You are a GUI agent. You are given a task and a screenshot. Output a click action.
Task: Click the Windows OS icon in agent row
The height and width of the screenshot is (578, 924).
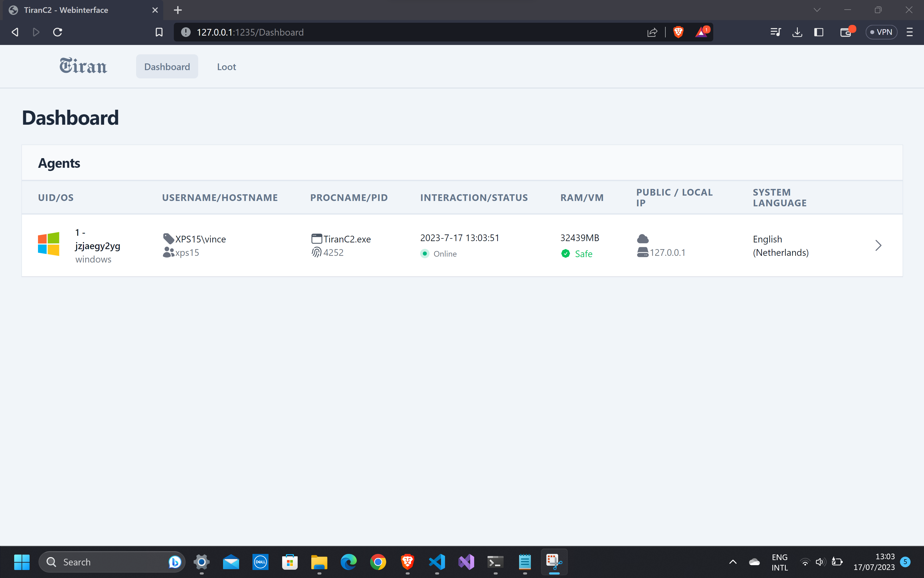[x=48, y=244]
